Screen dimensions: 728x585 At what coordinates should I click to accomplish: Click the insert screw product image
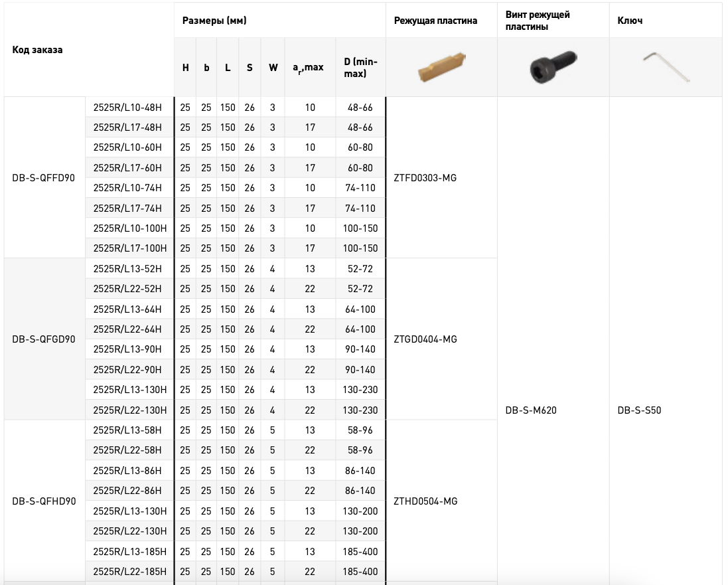click(x=553, y=67)
